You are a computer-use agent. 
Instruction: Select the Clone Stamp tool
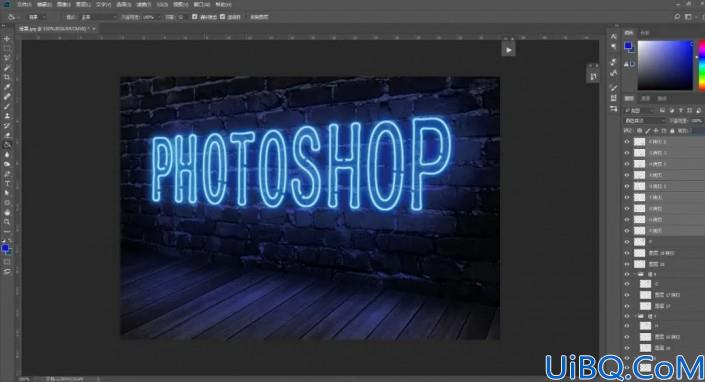pyautogui.click(x=7, y=115)
